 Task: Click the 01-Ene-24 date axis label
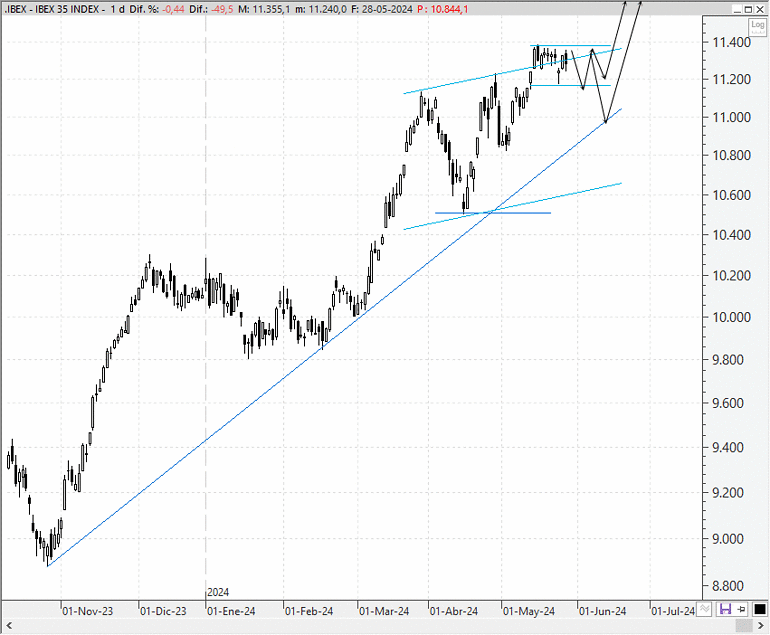(231, 611)
